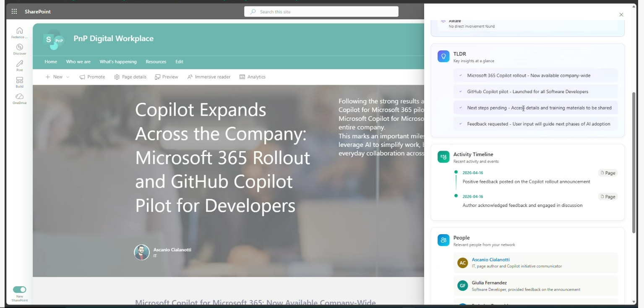Toggle the New SharePoint switch
Image resolution: width=644 pixels, height=308 pixels.
[x=20, y=290]
